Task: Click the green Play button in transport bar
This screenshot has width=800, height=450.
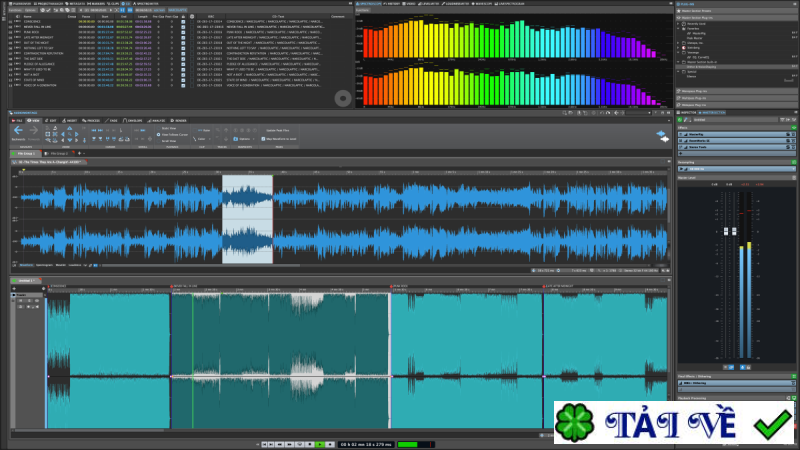Action: pyautogui.click(x=320, y=443)
